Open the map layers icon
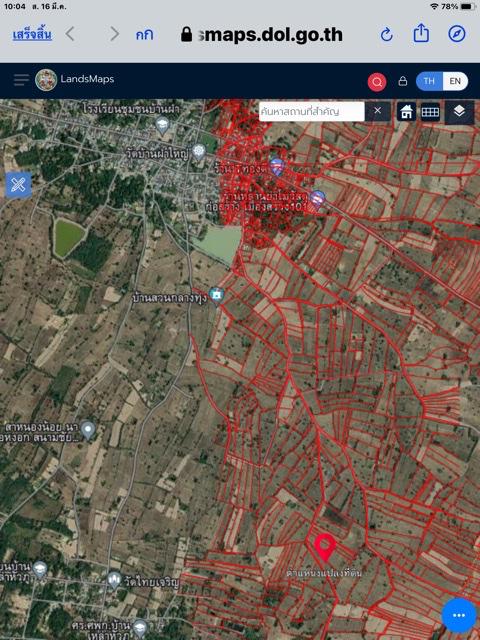 459,111
